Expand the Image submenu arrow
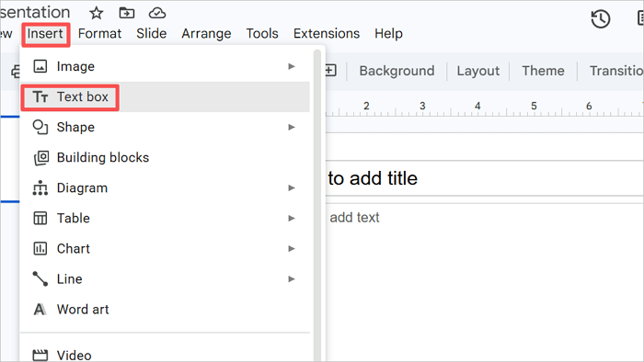644x362 pixels. coord(292,66)
